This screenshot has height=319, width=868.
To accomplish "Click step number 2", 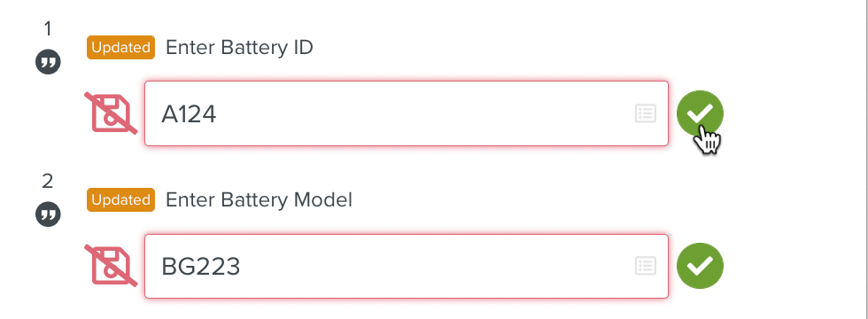I will (x=48, y=181).
